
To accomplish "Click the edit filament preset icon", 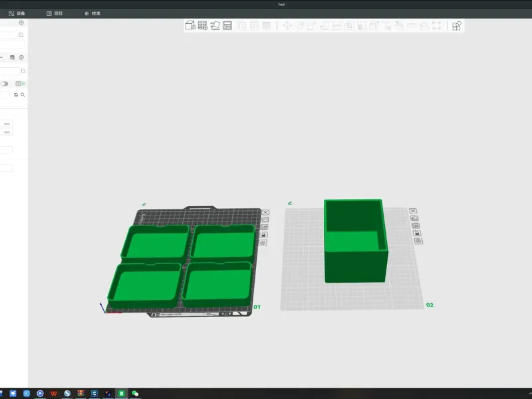I will click(x=23, y=70).
